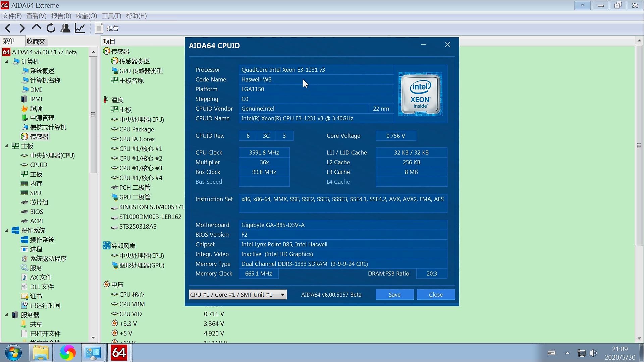Viewport: 644px width, 362px height.
Task: Click the user profile toolbar icon
Action: (65, 28)
